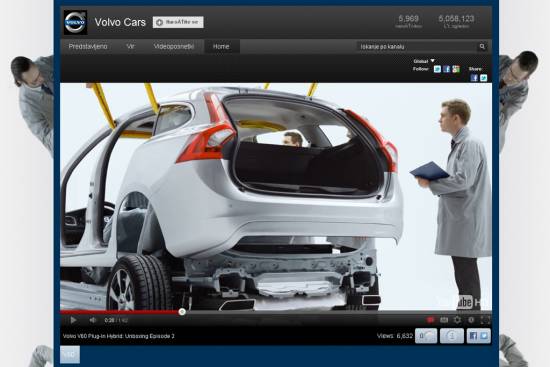Enter fullscreen with the fullscreen icon
This screenshot has width=550, height=367.
pos(485,320)
